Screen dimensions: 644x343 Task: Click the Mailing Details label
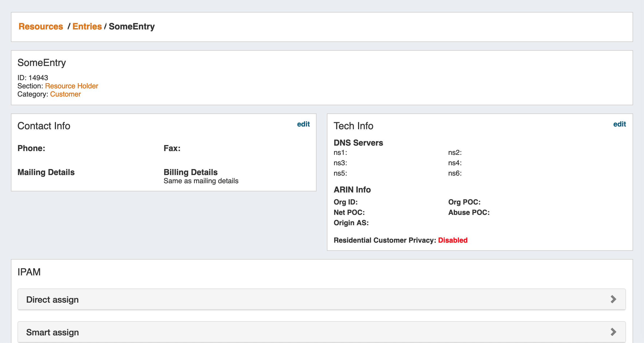pyautogui.click(x=46, y=172)
